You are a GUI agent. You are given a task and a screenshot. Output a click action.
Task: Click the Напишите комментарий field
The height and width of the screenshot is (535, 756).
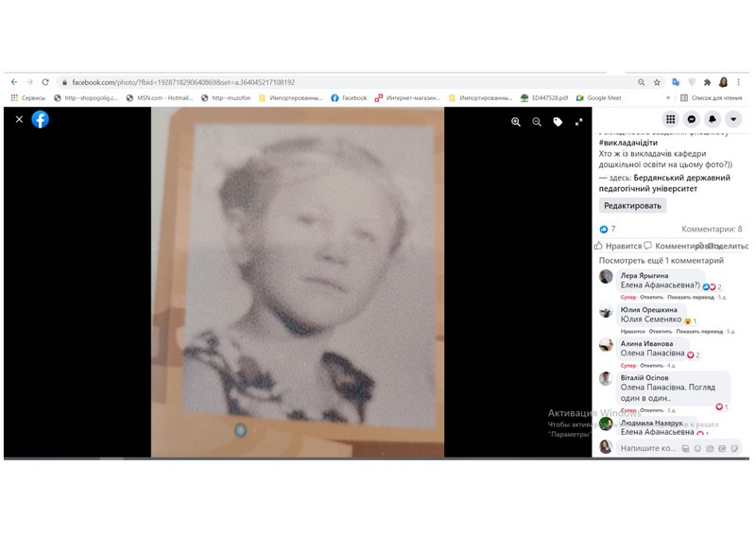[678, 448]
